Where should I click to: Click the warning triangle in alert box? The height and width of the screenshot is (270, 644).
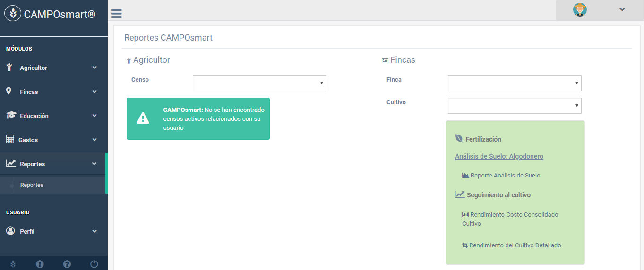point(143,118)
